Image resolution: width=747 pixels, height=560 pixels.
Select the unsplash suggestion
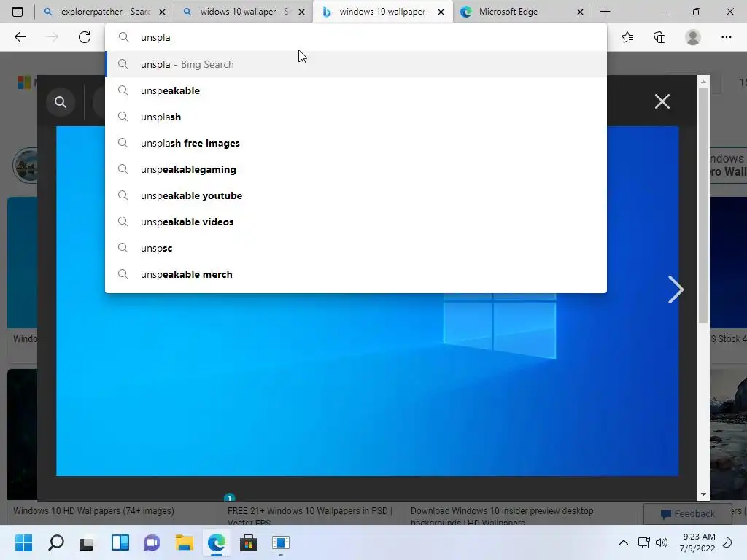356,117
